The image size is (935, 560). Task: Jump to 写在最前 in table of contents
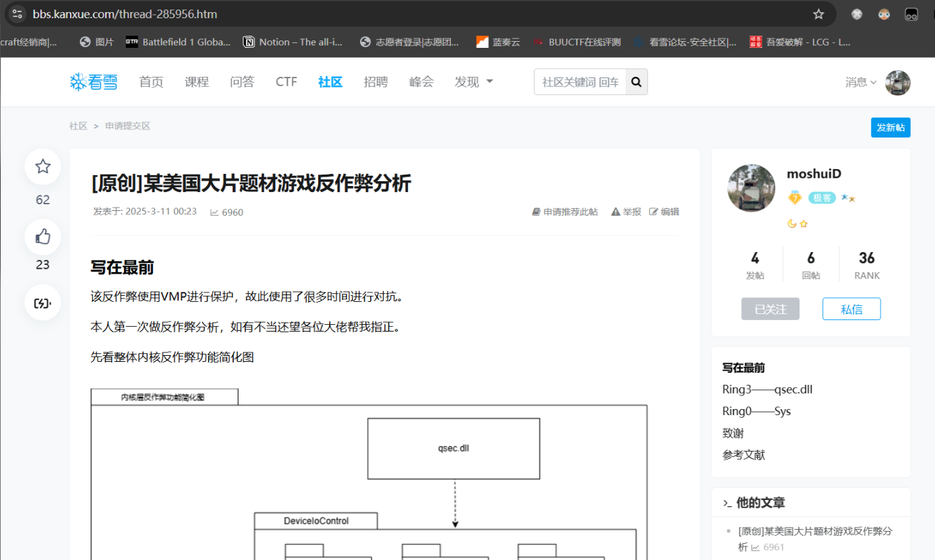[744, 368]
